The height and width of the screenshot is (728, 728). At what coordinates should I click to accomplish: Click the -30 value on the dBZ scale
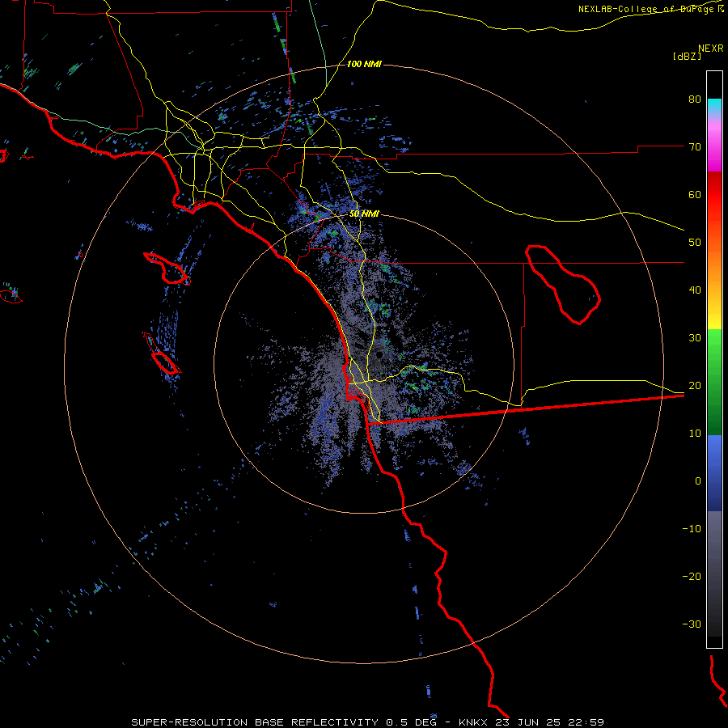(692, 624)
